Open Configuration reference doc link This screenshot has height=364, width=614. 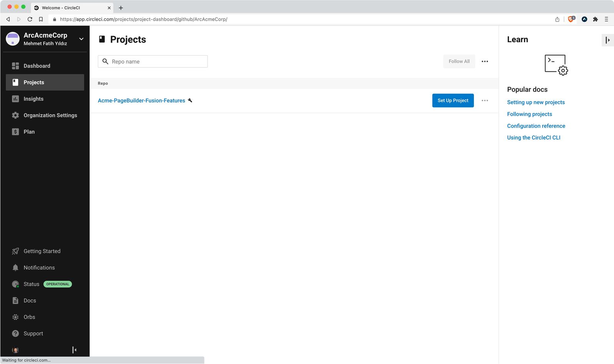point(536,126)
